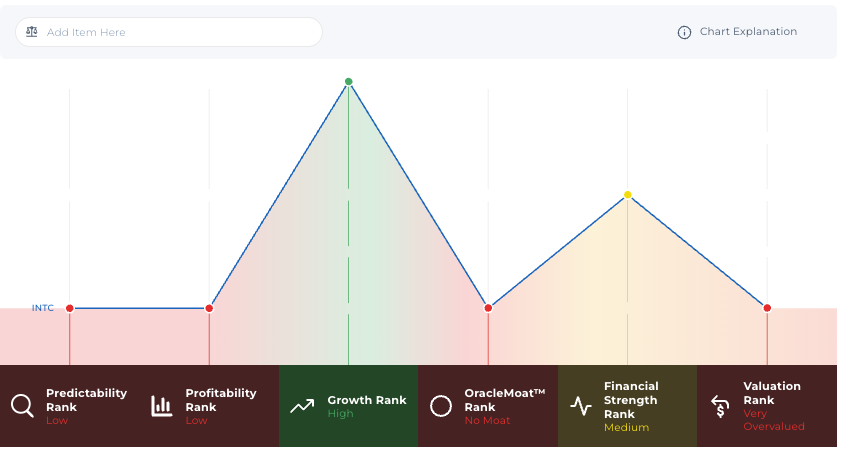This screenshot has height=453, width=841.
Task: Click the info circle icon beside Chart Explanation
Action: (684, 32)
